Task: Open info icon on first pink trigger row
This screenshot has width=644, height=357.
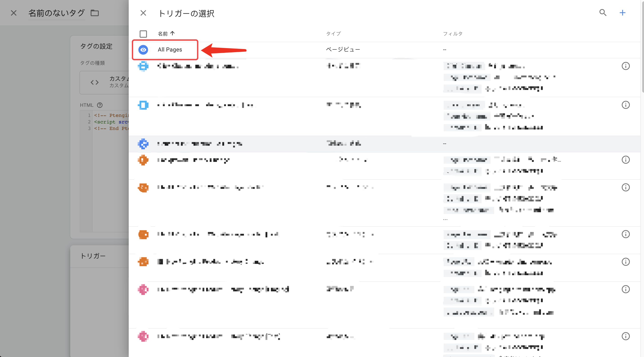Action: tap(626, 289)
